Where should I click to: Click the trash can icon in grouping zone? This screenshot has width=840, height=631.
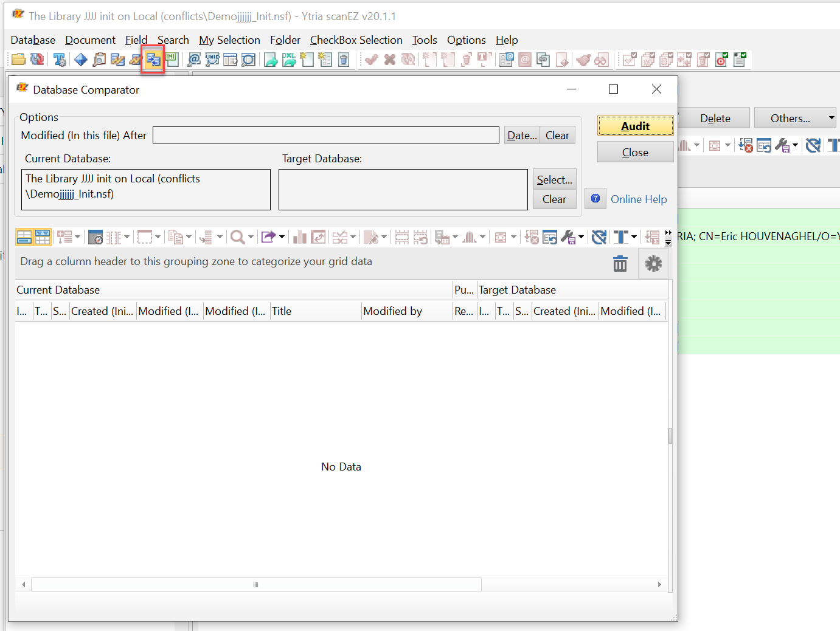[x=620, y=264]
